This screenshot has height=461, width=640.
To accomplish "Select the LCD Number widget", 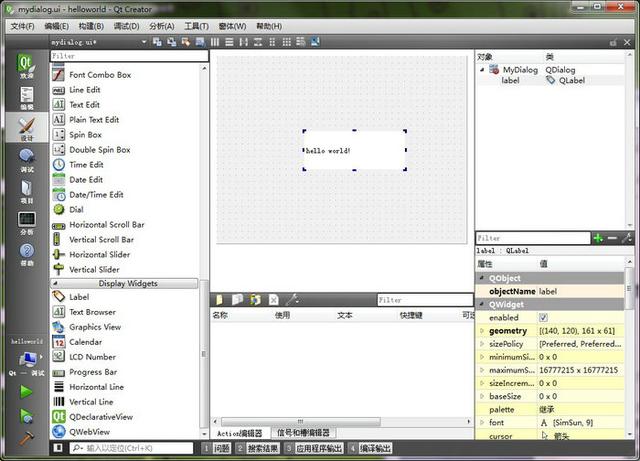I will click(92, 357).
